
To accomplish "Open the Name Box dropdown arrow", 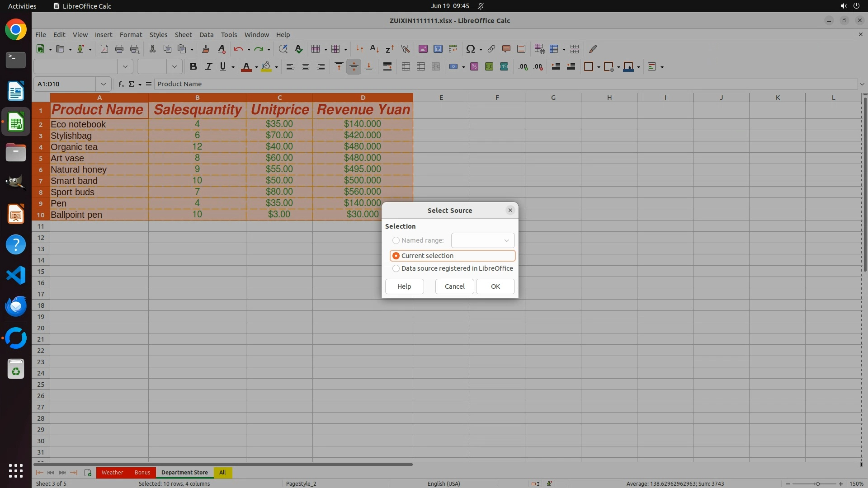I will pyautogui.click(x=104, y=84).
